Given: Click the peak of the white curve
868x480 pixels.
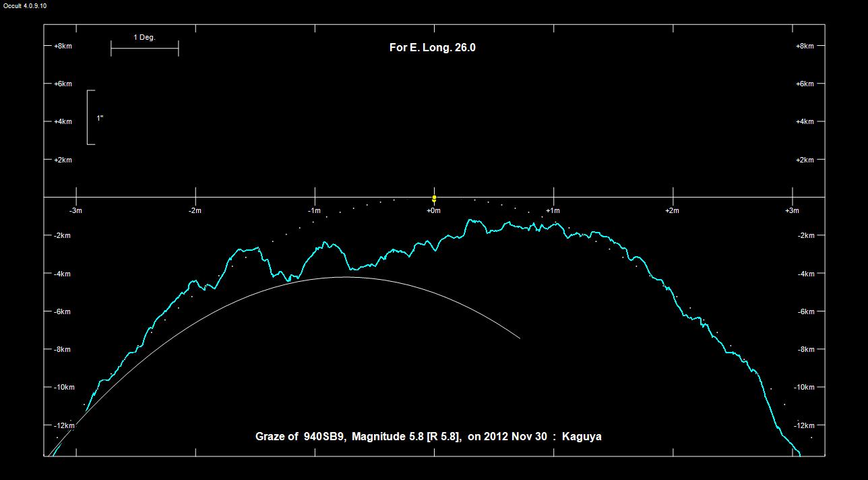Looking at the screenshot, I should 345,276.
